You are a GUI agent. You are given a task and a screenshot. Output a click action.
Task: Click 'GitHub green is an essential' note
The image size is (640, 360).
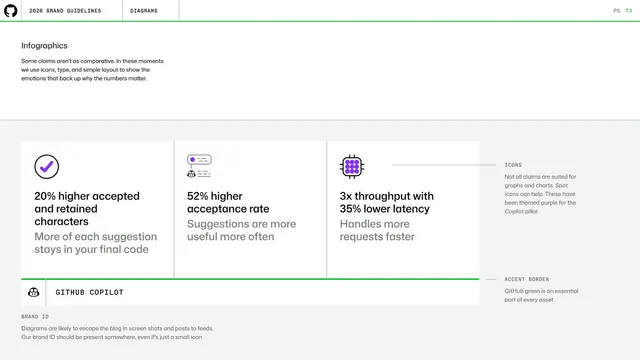tap(541, 295)
